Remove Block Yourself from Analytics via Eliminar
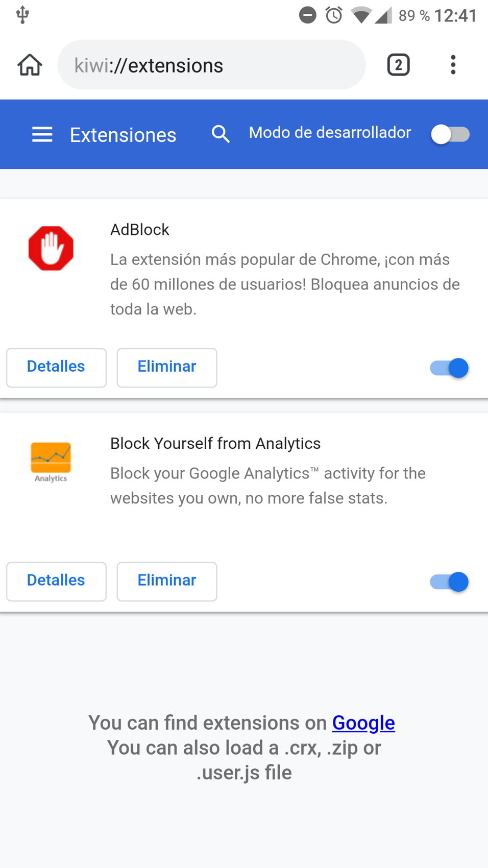488x868 pixels. coord(167,582)
